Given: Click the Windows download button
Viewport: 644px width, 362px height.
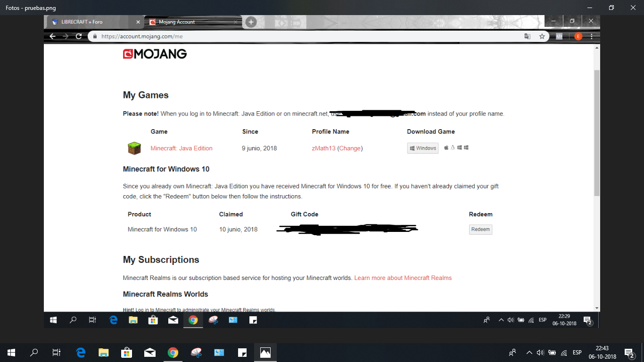Looking at the screenshot, I should [x=423, y=148].
